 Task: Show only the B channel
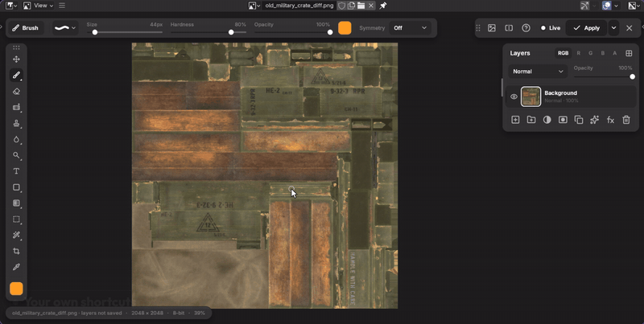coord(602,53)
